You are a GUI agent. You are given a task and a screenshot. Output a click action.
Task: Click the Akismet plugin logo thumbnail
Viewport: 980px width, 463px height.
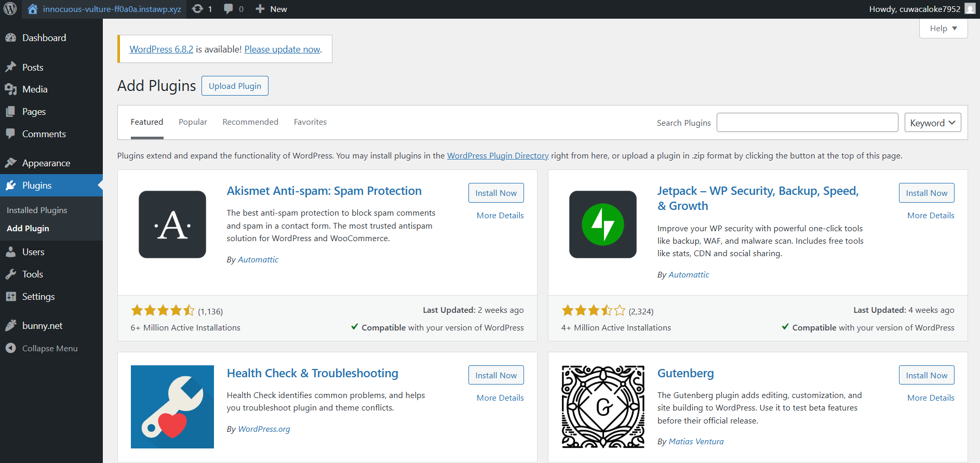click(x=172, y=224)
